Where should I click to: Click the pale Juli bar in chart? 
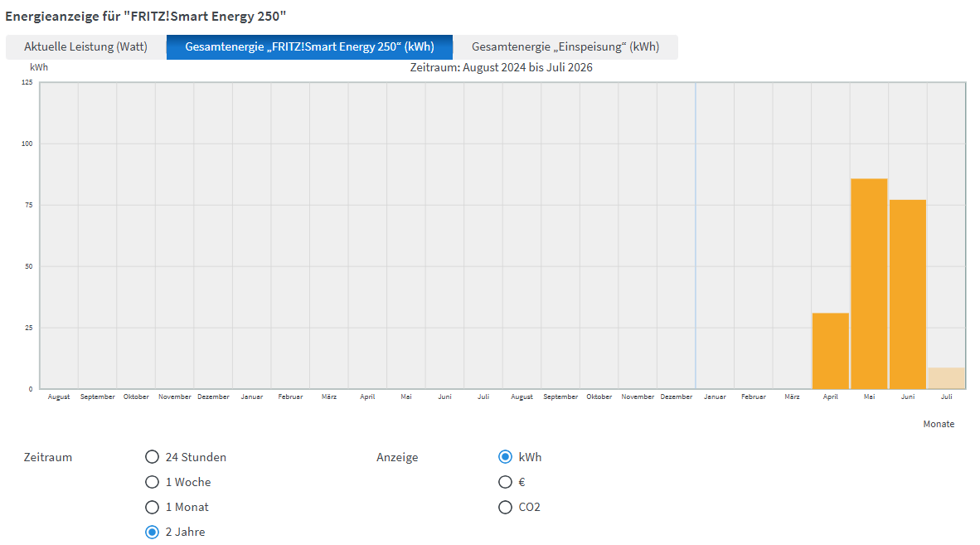pos(946,378)
